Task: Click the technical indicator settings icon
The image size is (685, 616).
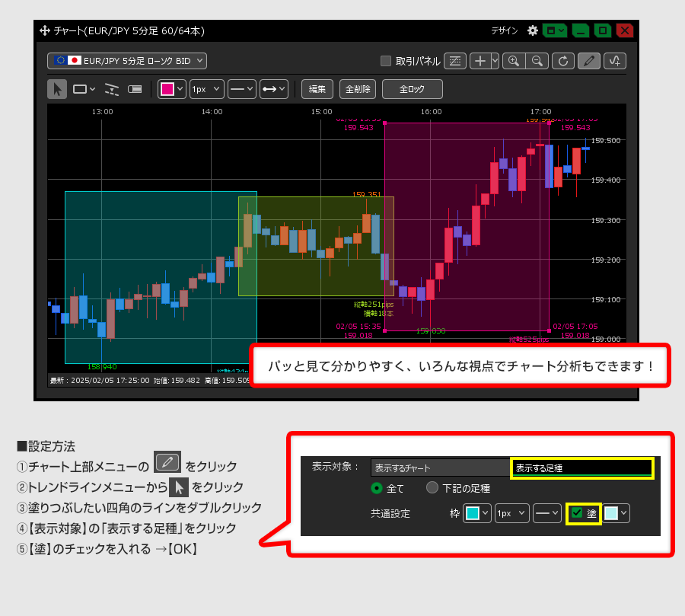Action: [x=455, y=61]
